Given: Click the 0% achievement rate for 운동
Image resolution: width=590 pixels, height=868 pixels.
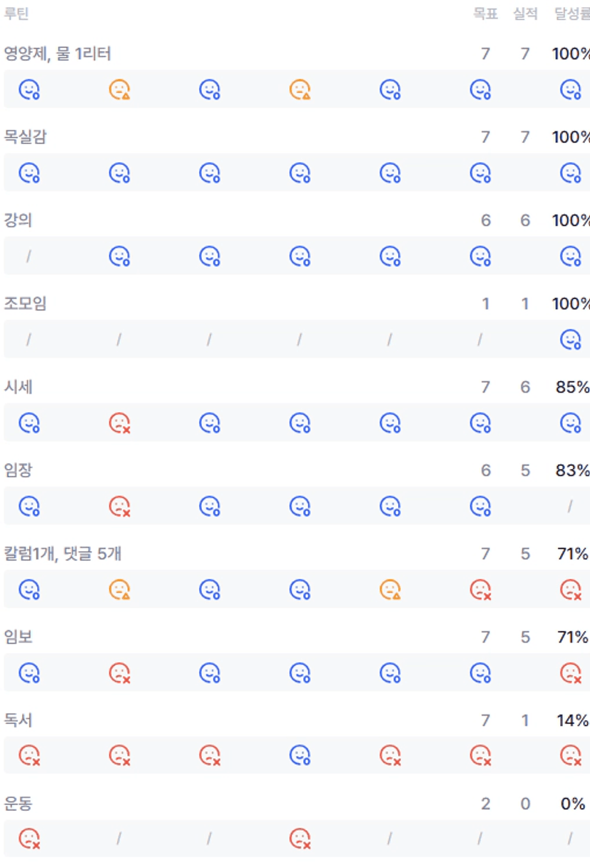Looking at the screenshot, I should click(x=573, y=804).
